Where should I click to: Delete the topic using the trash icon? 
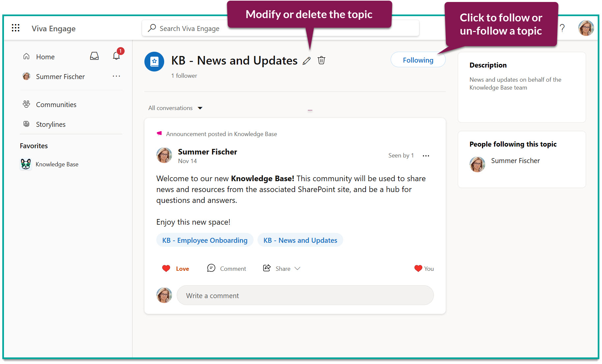pos(321,61)
